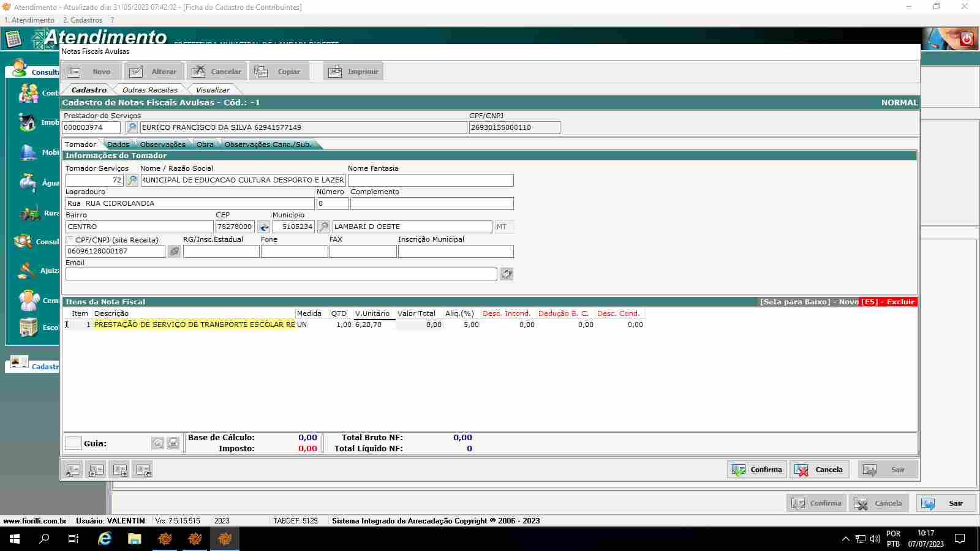
Task: Check the box next to Guia
Action: click(73, 443)
